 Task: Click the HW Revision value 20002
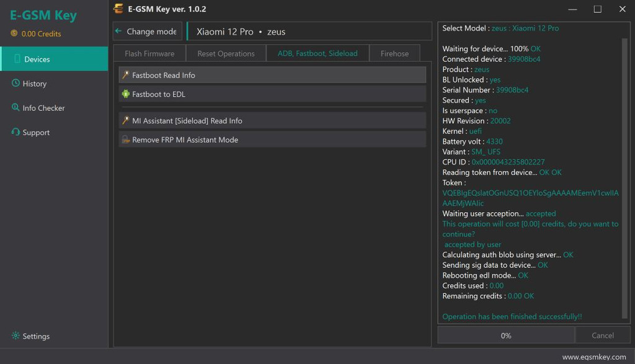[x=500, y=121]
